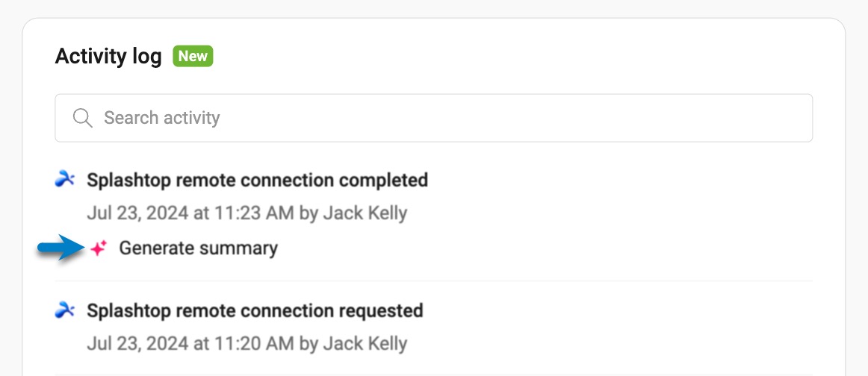Click the Jul 23, 2024 date on requested entry
The height and width of the screenshot is (376, 868).
pos(137,344)
